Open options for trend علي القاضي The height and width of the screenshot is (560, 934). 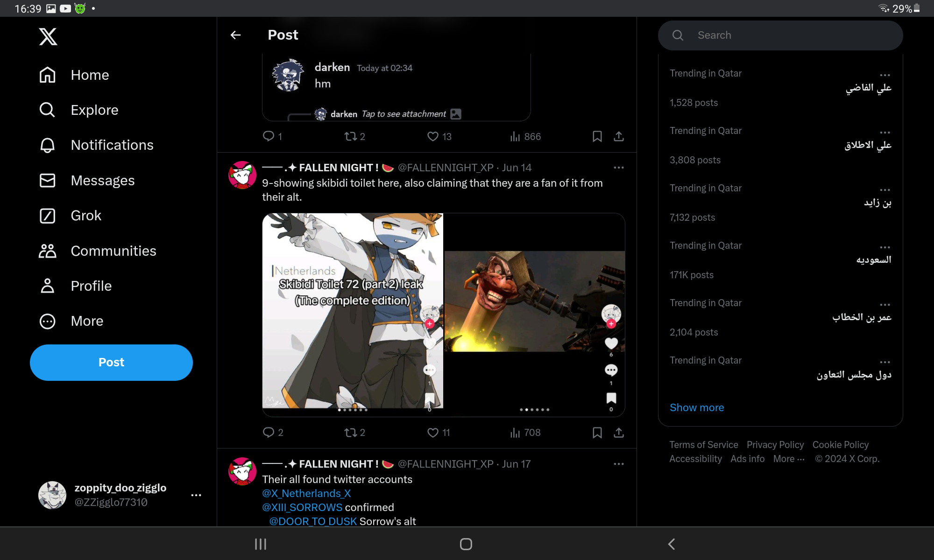pyautogui.click(x=885, y=75)
